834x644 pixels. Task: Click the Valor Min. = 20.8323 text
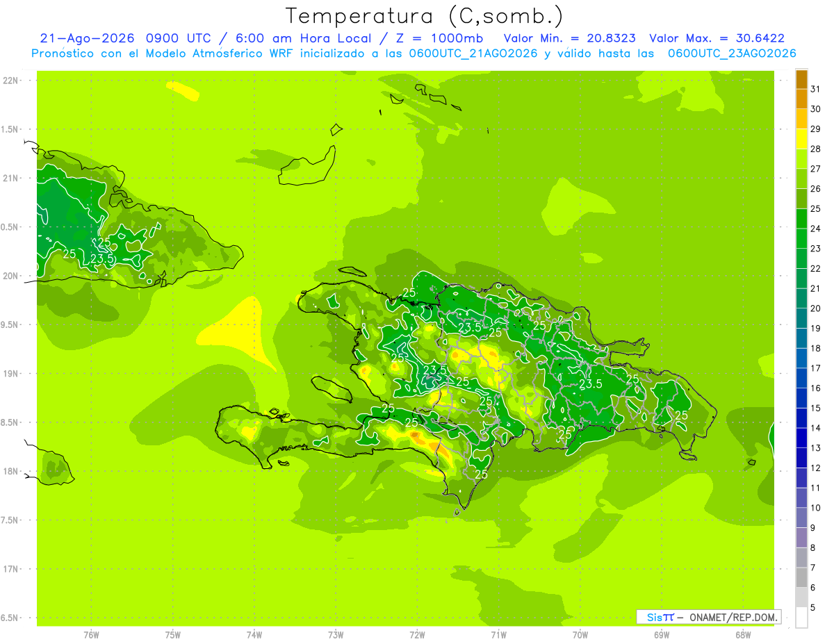coord(569,38)
